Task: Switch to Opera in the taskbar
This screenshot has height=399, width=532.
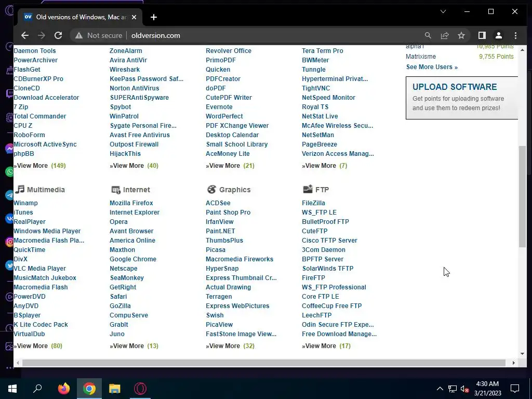Action: click(140, 389)
